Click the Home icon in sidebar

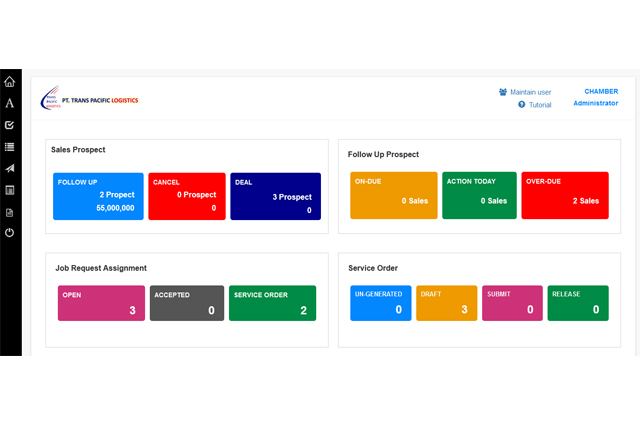point(10,82)
